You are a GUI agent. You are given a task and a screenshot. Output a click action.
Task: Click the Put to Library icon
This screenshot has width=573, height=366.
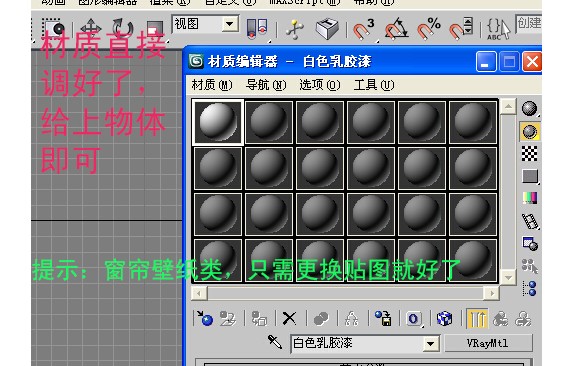383,319
